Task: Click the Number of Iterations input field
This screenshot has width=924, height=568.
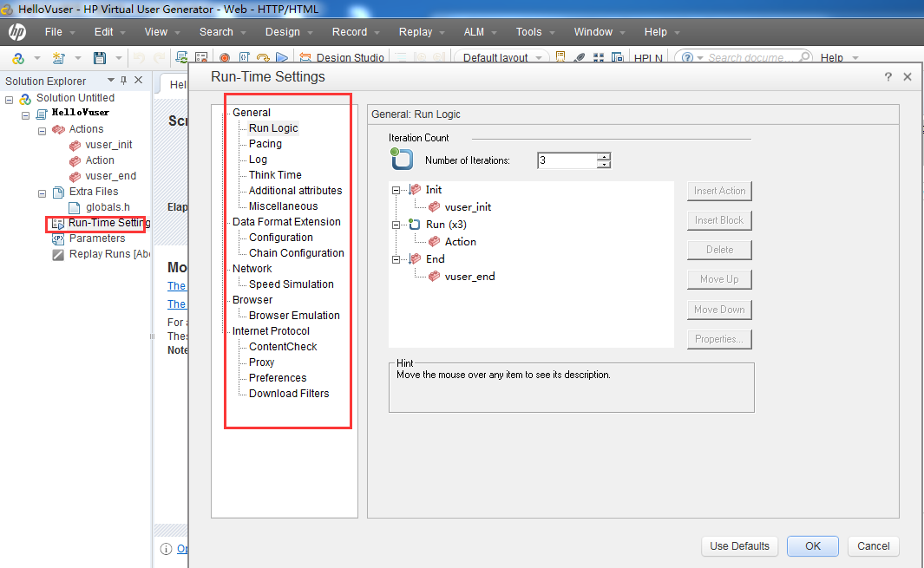Action: (x=564, y=160)
